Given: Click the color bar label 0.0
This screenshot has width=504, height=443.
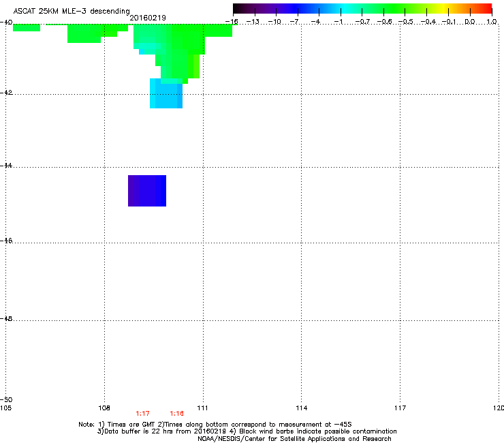Looking at the screenshot, I should pyautogui.click(x=470, y=22).
